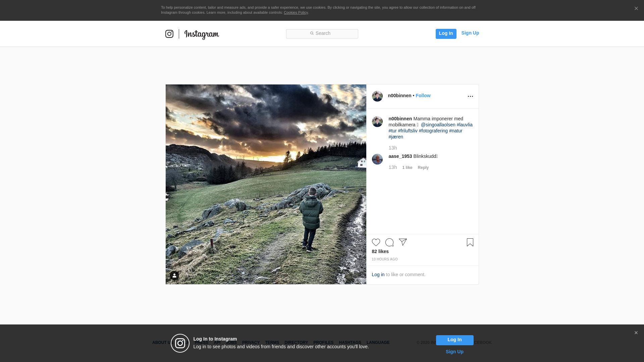Screen dimensions: 644x362
Task: View the 82 likes count
Action: coord(380,251)
